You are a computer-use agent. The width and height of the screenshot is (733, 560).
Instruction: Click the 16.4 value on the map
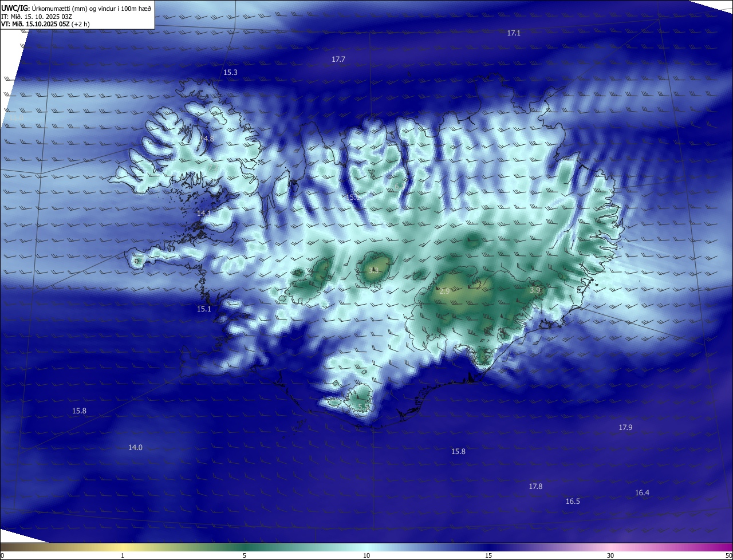pyautogui.click(x=642, y=493)
